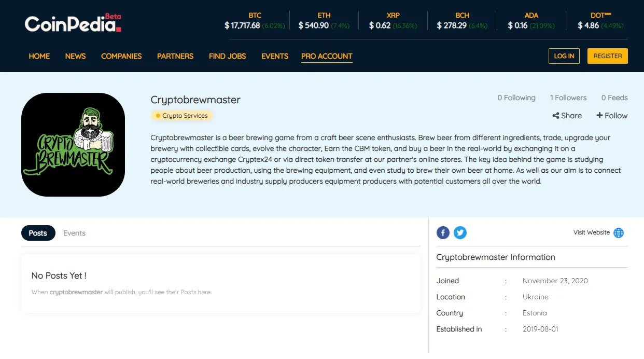Open the PARTNERS menu
This screenshot has width=644, height=359.
pyautogui.click(x=175, y=56)
